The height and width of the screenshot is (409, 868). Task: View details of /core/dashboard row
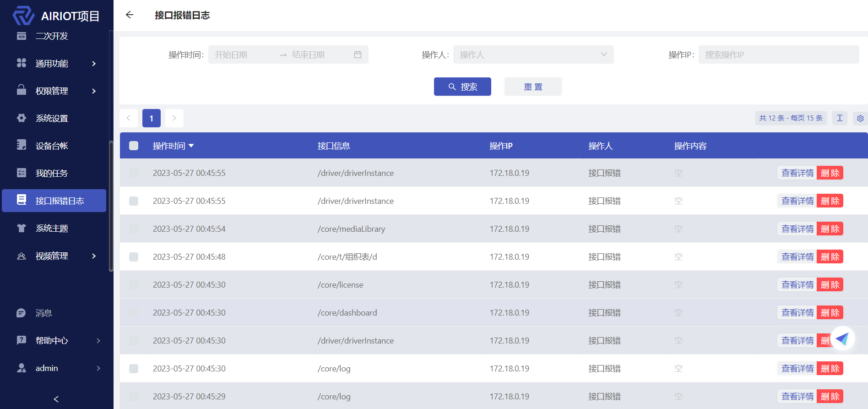click(x=797, y=313)
